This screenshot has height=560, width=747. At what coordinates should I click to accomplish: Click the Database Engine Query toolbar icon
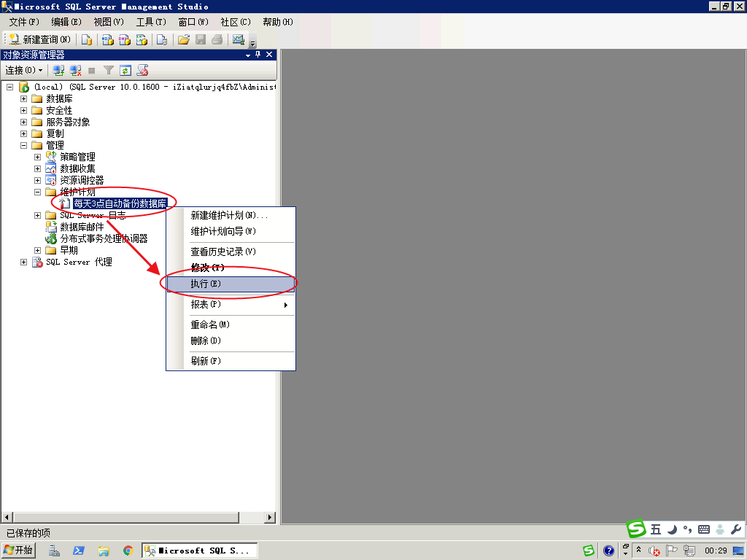(x=87, y=39)
